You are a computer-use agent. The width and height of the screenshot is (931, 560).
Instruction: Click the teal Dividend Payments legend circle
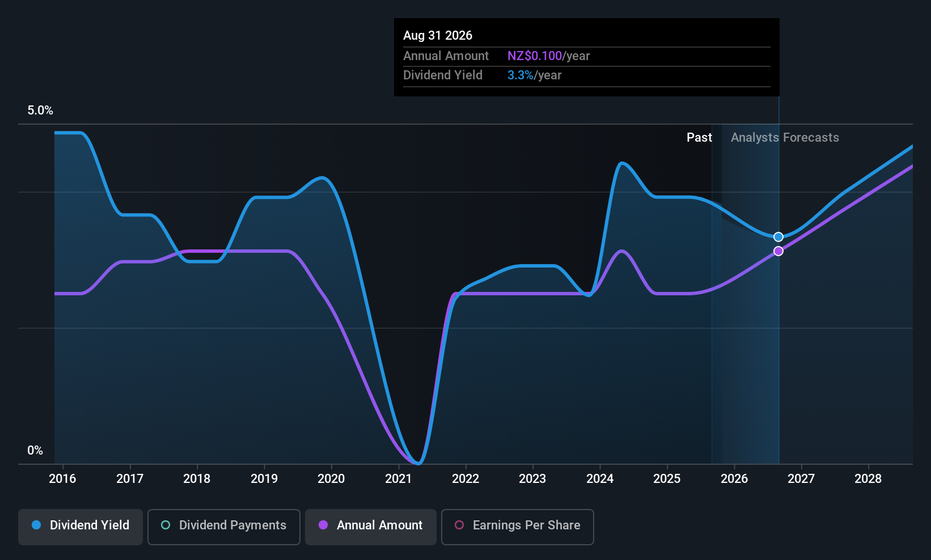pos(166,525)
